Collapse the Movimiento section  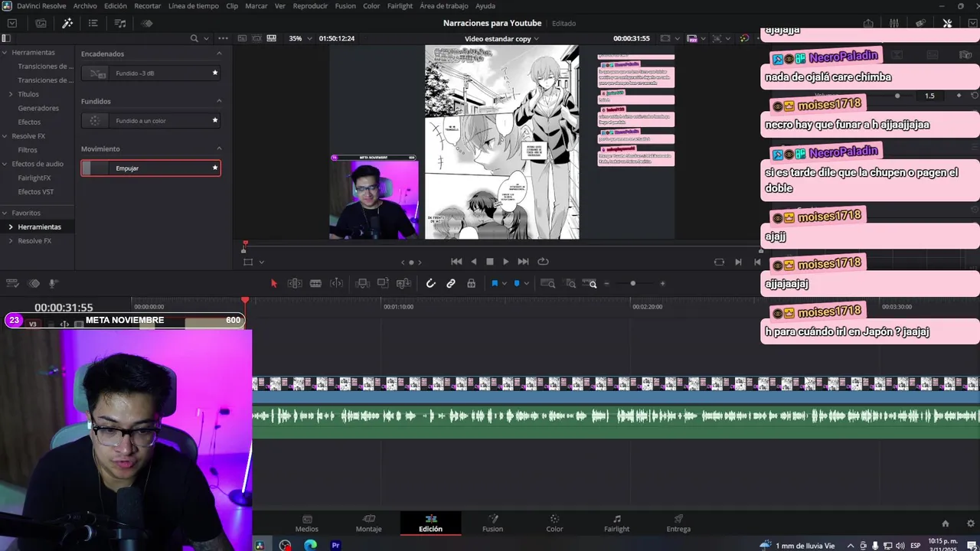click(219, 148)
